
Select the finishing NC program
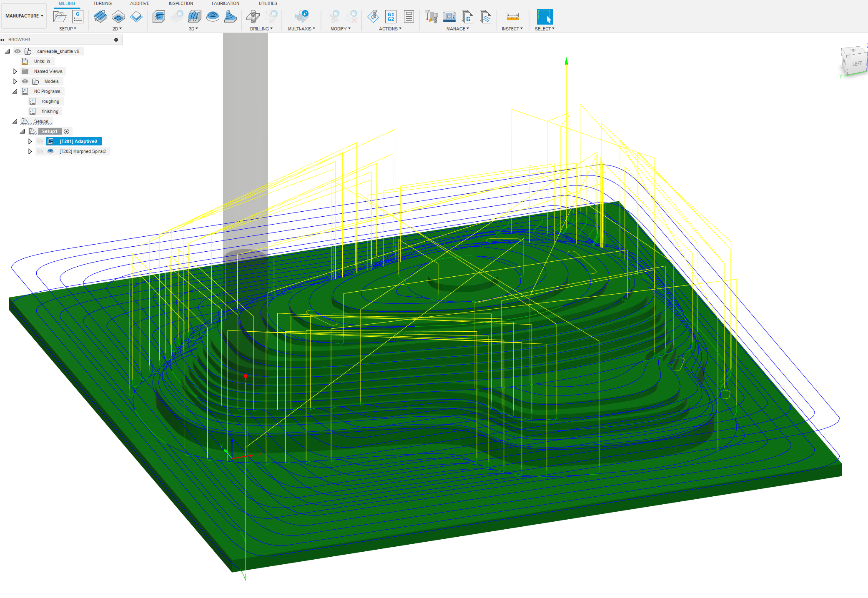tap(50, 111)
